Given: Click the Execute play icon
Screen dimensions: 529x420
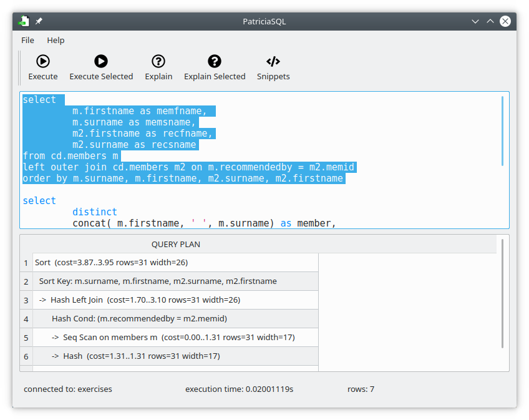Looking at the screenshot, I should (43, 61).
